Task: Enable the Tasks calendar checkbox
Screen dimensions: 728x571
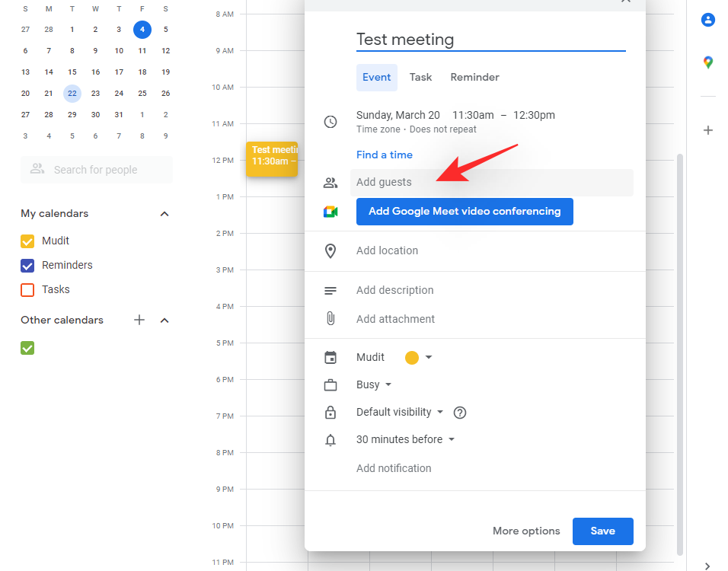Action: point(27,289)
